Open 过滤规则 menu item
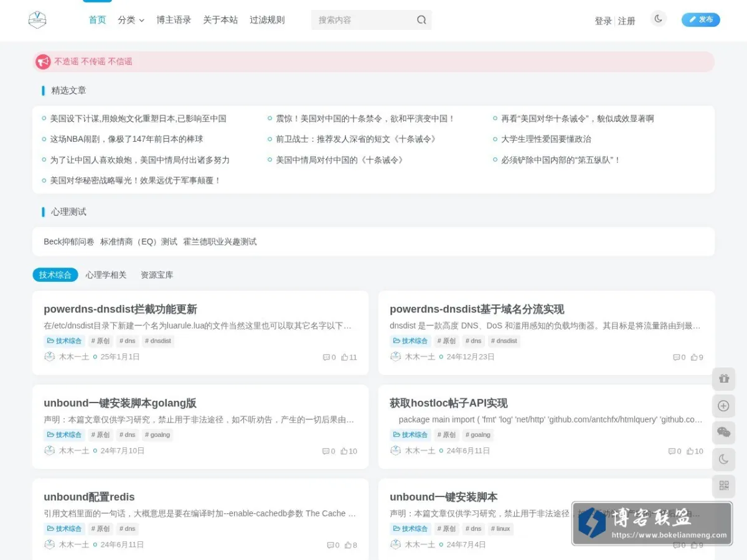747x560 pixels. pos(267,20)
